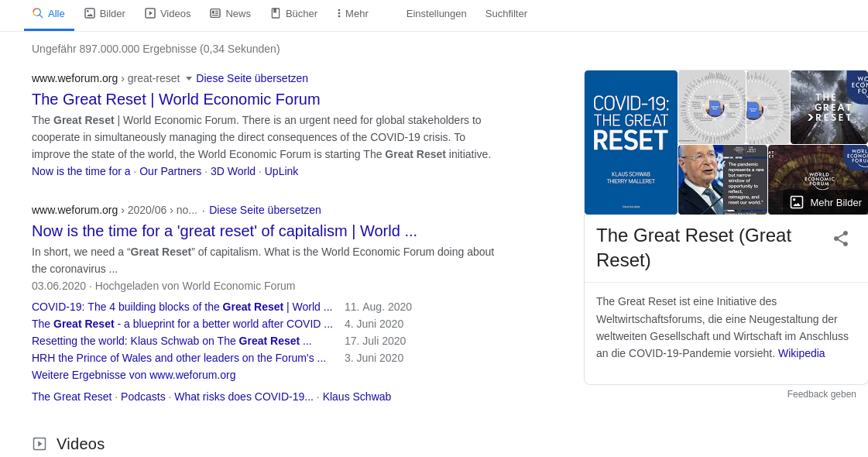
Task: Expand the dropdown arrow next to great-reset
Action: coord(188,79)
